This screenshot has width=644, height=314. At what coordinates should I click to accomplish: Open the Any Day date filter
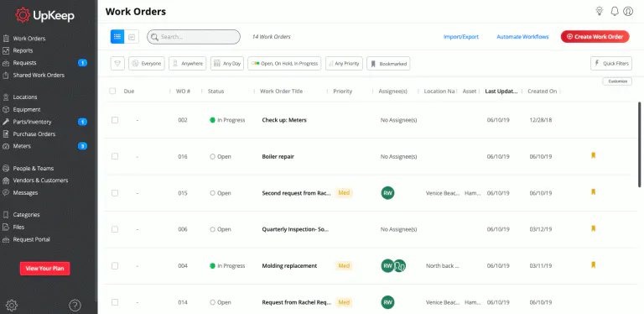[227, 64]
